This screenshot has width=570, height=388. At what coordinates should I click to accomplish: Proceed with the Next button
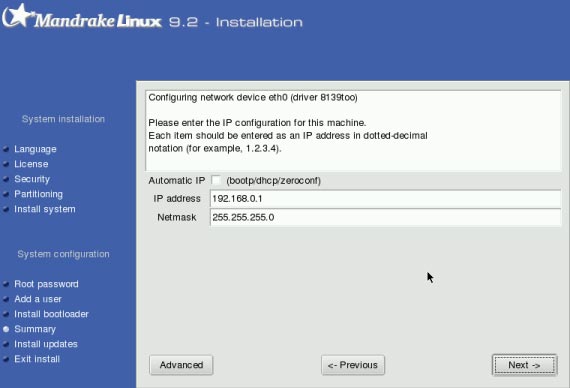click(x=524, y=365)
